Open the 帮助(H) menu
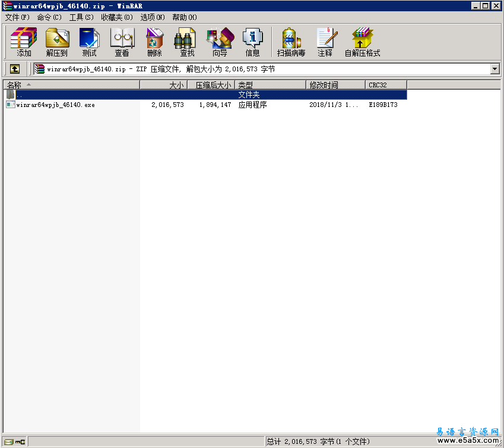This screenshot has width=504, height=448. [x=185, y=17]
